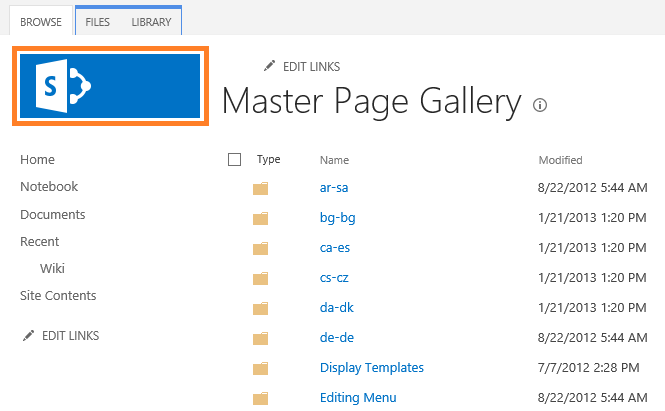Click the folder icon for cs-cz
Image resolution: width=665 pixels, height=411 pixels.
tap(261, 278)
